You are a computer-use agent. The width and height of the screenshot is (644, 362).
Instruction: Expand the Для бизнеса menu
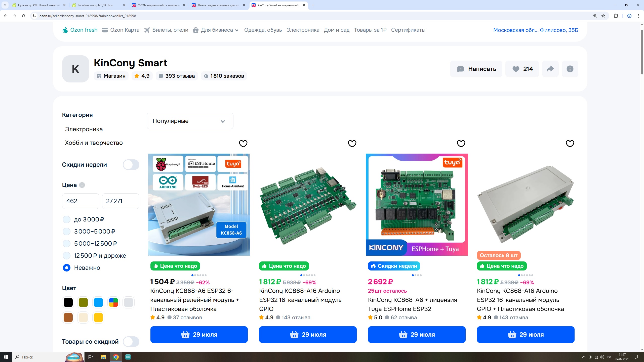tap(217, 30)
